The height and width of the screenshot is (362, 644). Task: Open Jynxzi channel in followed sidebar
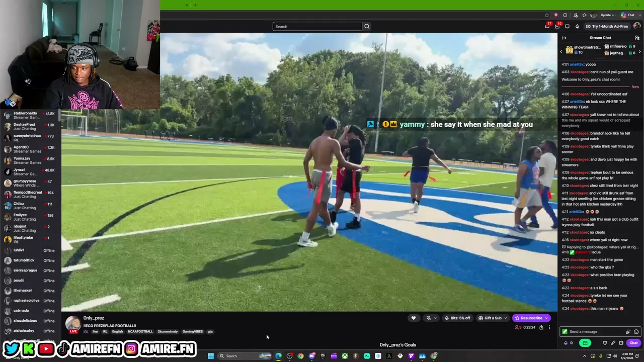(30, 172)
